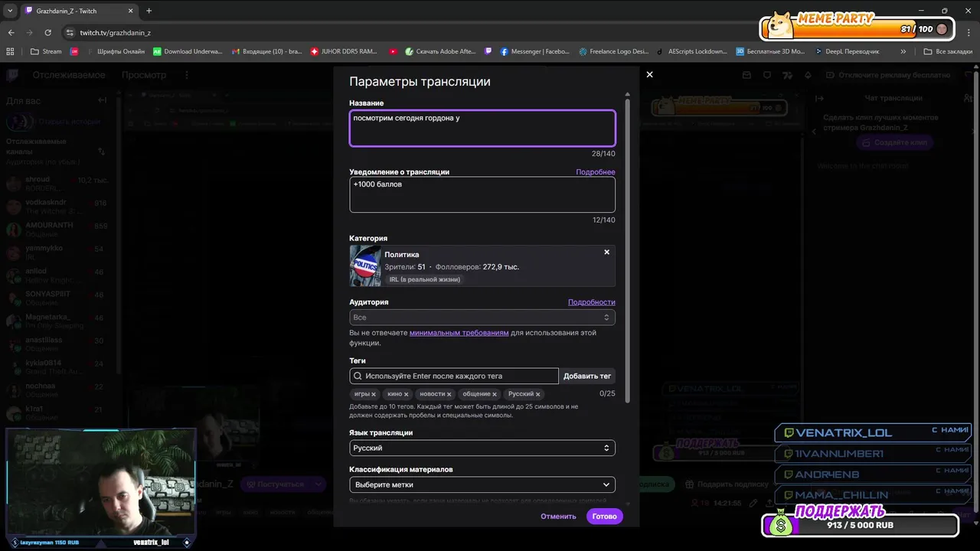Edit the stream title field
The width and height of the screenshot is (980, 551).
482,128
